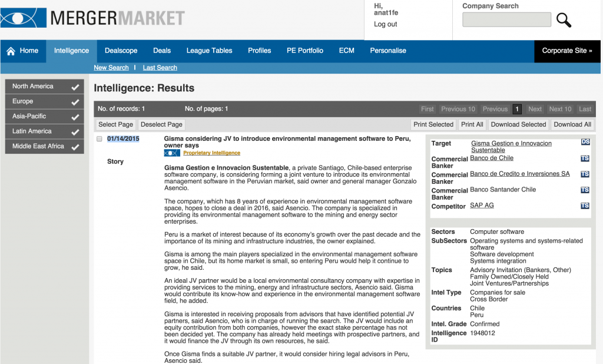Open the SAP AG competitor link
The image size is (603, 364).
(482, 206)
